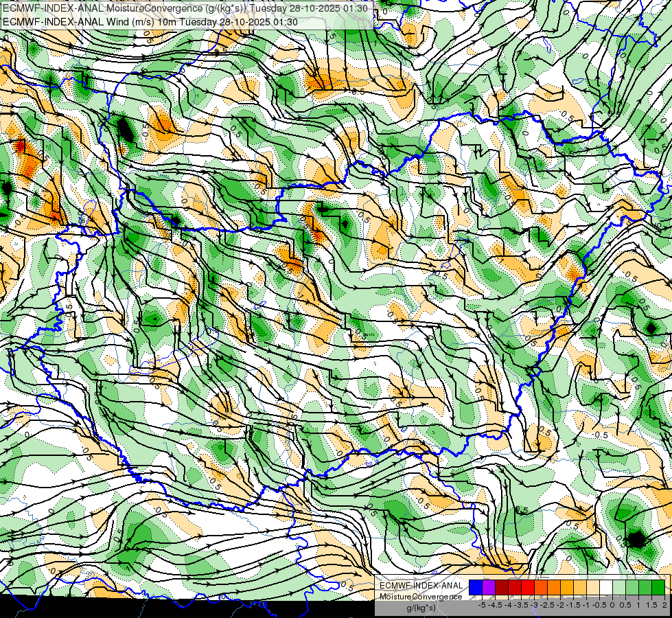672x618 pixels.
Task: Pick the light green swatch between 0.5 and 1
Action: (x=632, y=587)
